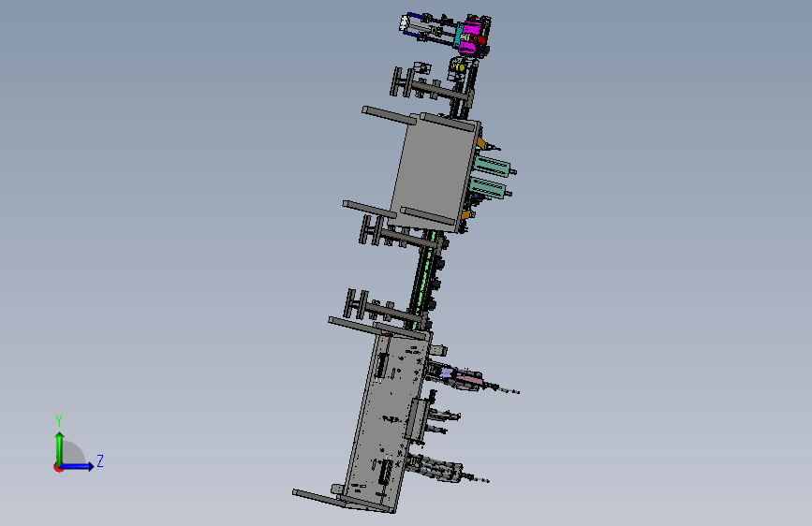Click the red X axis ball at the triad origin
The image size is (812, 526).
click(x=58, y=467)
